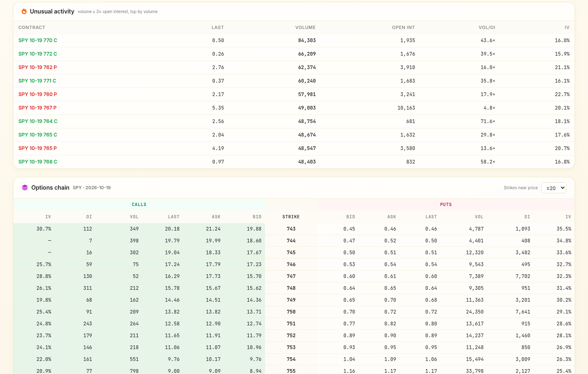The height and width of the screenshot is (374, 588).
Task: Click call last price 20.18
Action: [172, 229]
